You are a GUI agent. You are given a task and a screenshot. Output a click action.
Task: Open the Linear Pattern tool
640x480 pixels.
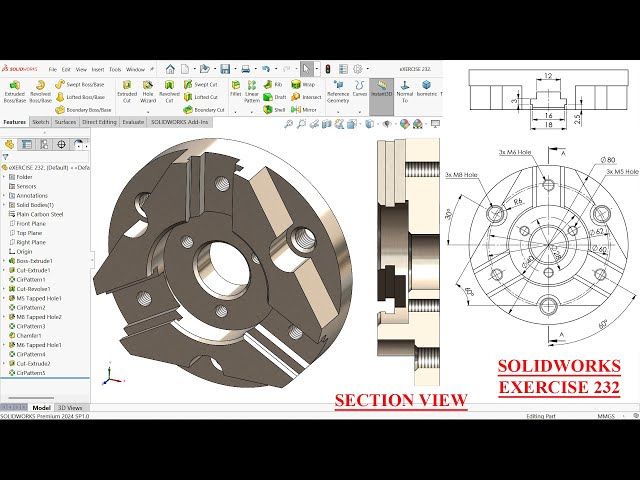252,91
